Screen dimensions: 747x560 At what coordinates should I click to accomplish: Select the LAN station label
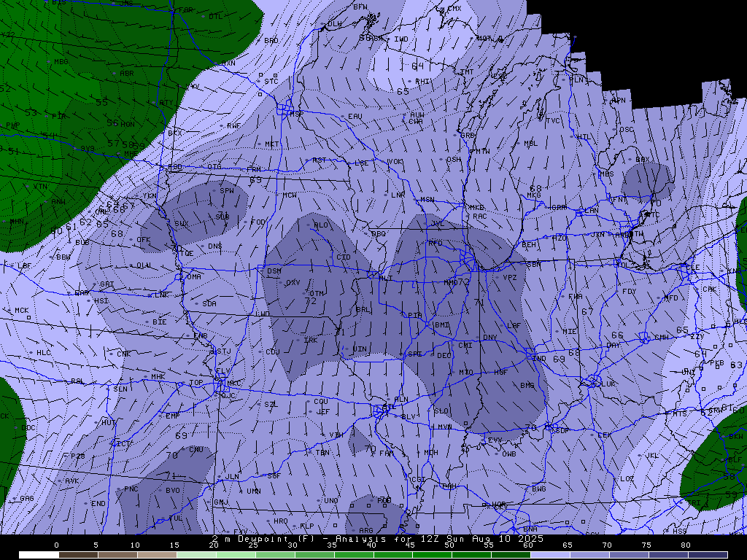point(592,211)
